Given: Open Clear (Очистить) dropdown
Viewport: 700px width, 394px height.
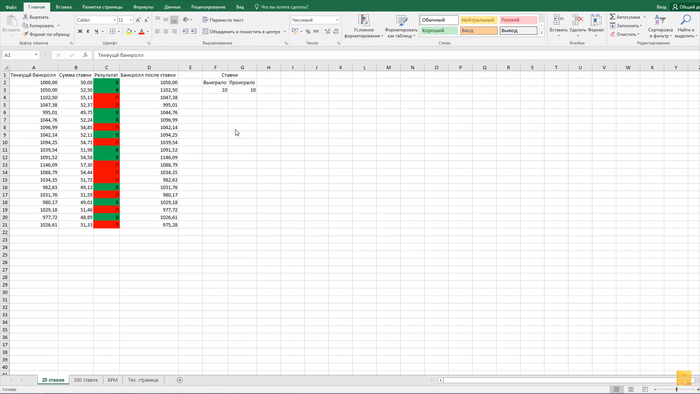Looking at the screenshot, I should 625,34.
